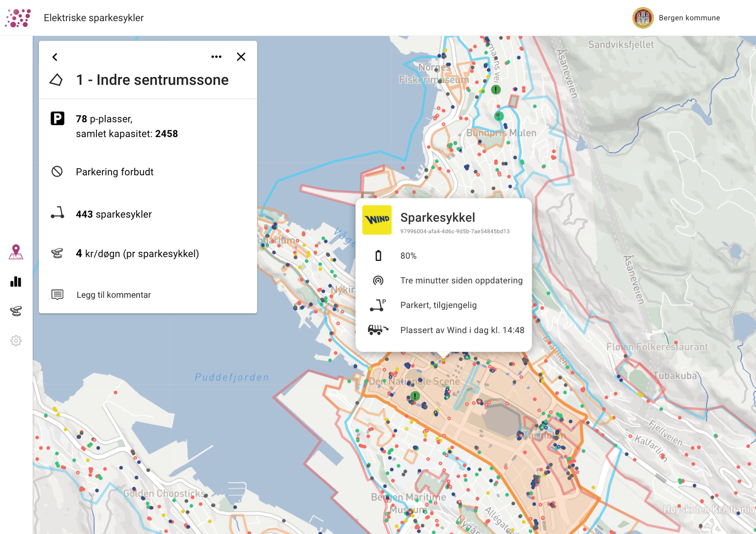
Task: Click the Parkert, tilgjengelig status row
Action: [x=444, y=305]
